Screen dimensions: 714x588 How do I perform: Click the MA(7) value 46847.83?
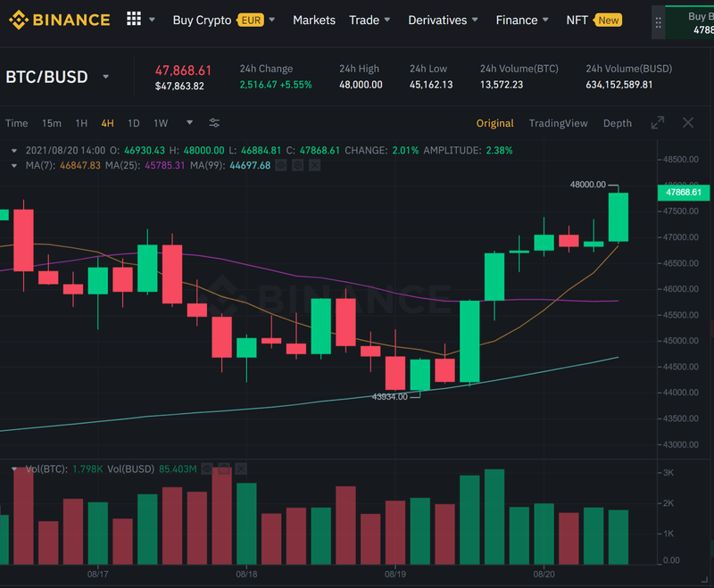pyautogui.click(x=80, y=166)
